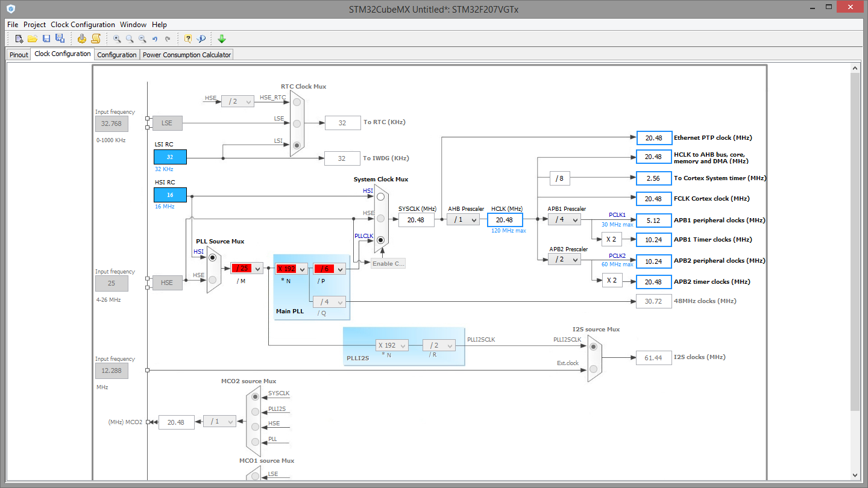Select PLL on MCO2 source Mux
Screen dimensions: 868x488
[x=255, y=442]
